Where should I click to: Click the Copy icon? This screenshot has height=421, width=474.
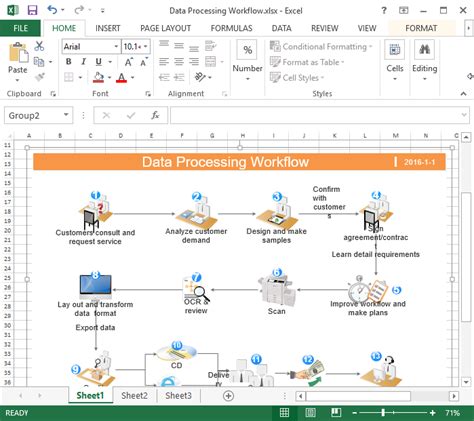(x=39, y=62)
